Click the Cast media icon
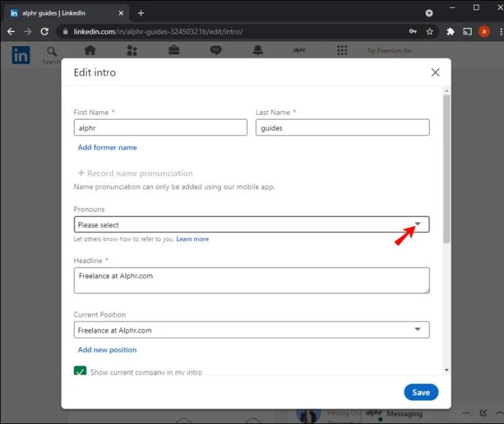504x424 pixels. coord(467,31)
